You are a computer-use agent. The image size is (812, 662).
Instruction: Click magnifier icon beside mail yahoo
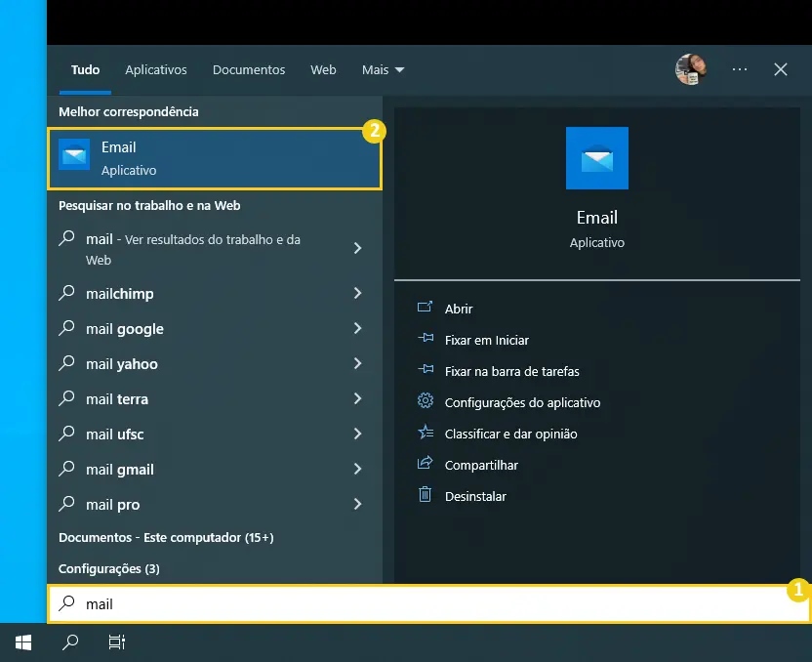click(66, 363)
